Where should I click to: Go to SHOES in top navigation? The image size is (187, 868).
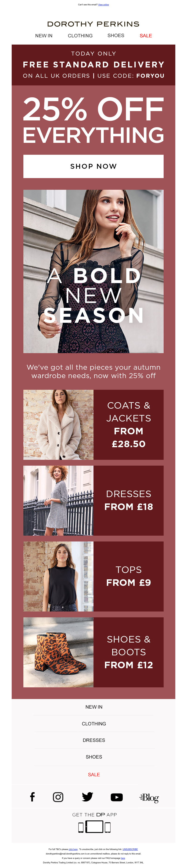116,35
